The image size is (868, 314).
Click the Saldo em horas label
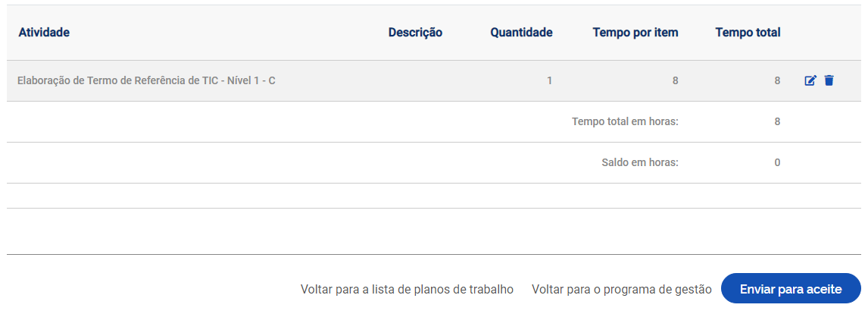pos(638,162)
